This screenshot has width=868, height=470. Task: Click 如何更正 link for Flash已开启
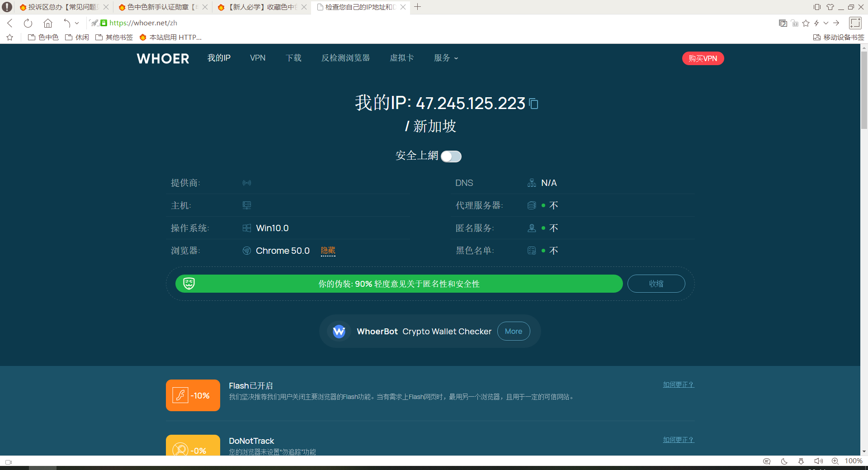(x=679, y=385)
